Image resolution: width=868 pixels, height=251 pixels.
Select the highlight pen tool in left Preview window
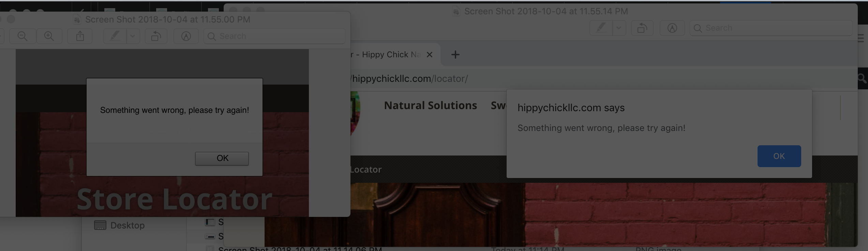tap(115, 36)
